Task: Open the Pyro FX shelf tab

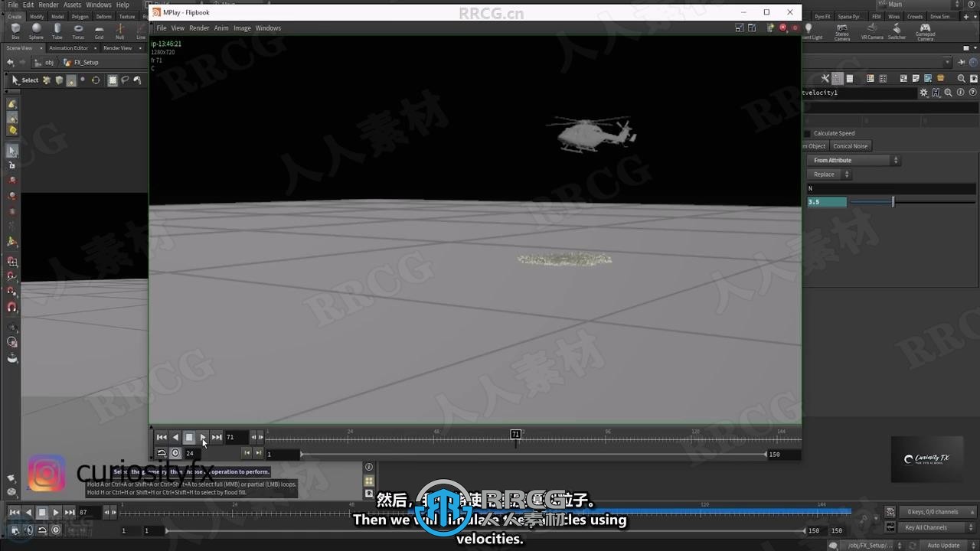Action: 822,16
